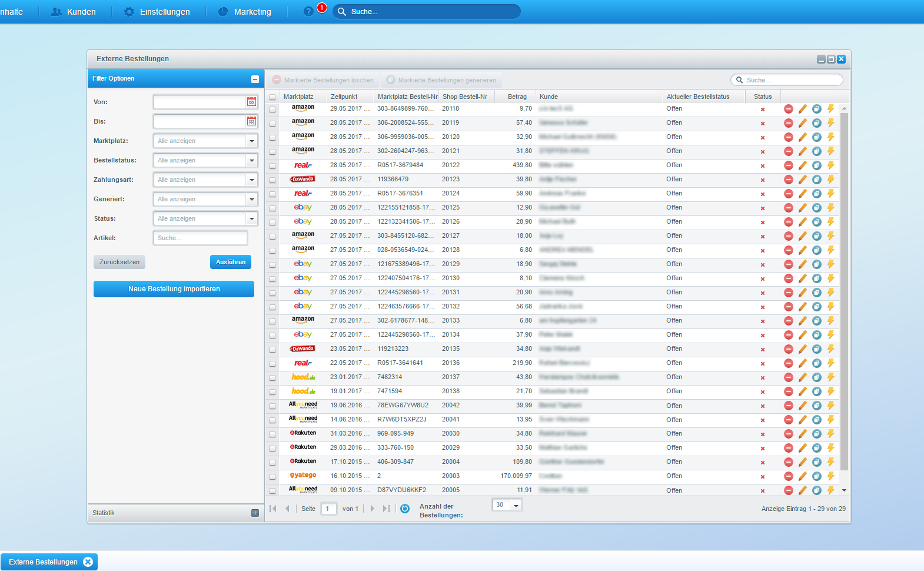Open the Marketing menu
924x571 pixels.
point(245,12)
